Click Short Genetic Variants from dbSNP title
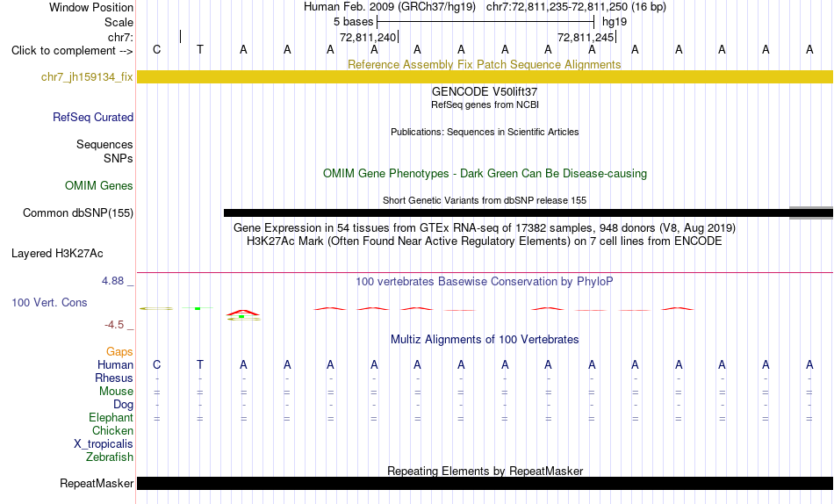 (485, 200)
